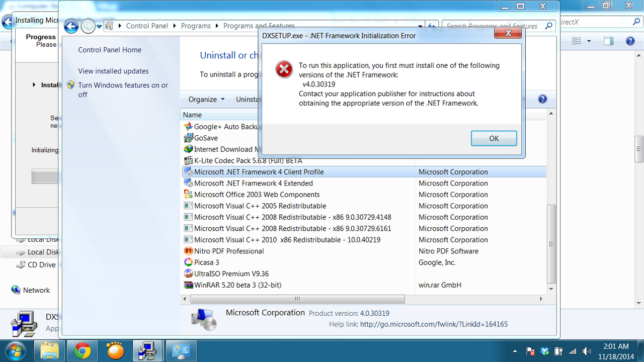The image size is (644, 362).
Task: Click the network signal icon in the tray
Action: [x=573, y=351]
